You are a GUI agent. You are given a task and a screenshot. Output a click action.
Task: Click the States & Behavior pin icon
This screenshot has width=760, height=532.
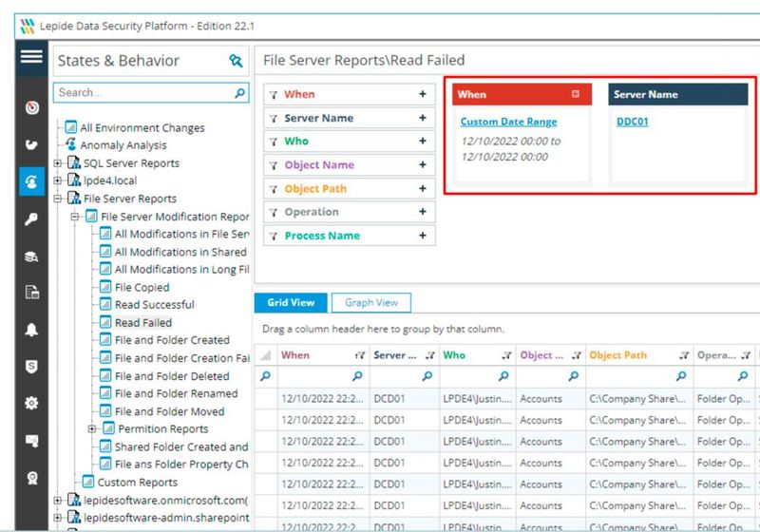236,61
